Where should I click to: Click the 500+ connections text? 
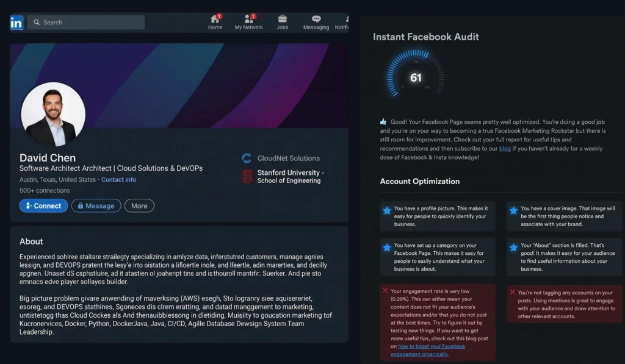(45, 191)
